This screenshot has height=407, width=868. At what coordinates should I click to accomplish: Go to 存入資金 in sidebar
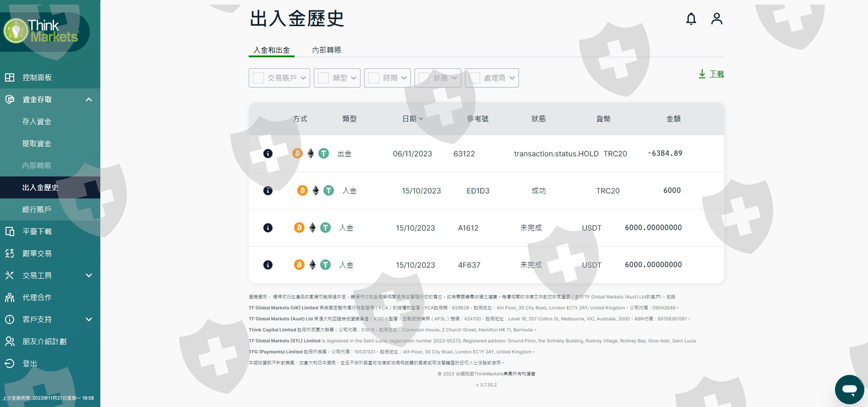click(x=37, y=121)
